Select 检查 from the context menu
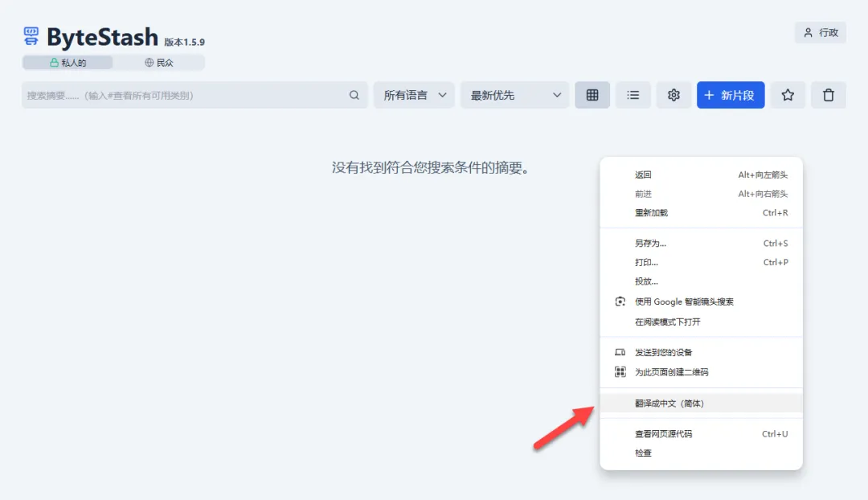Screen dimensions: 868x500 point(643,453)
